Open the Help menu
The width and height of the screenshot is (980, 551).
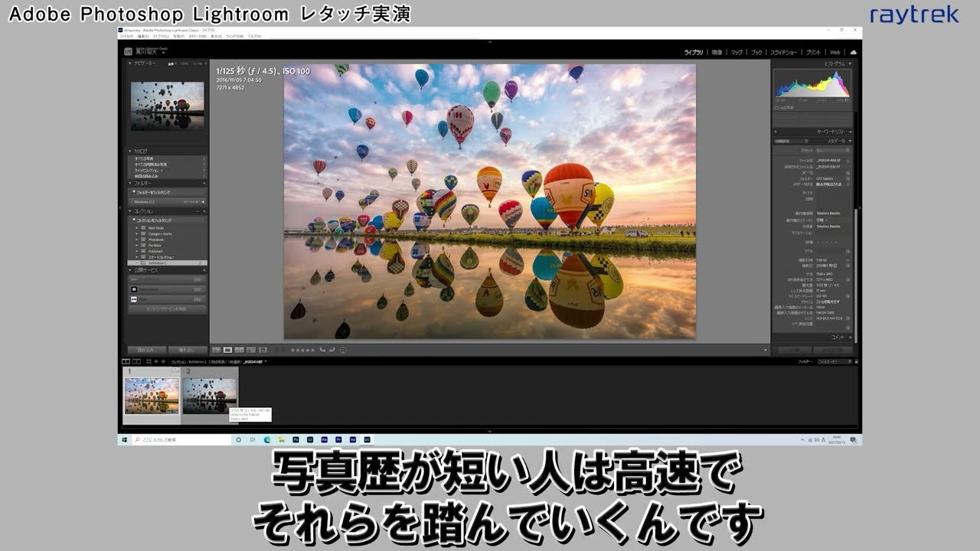(x=254, y=36)
